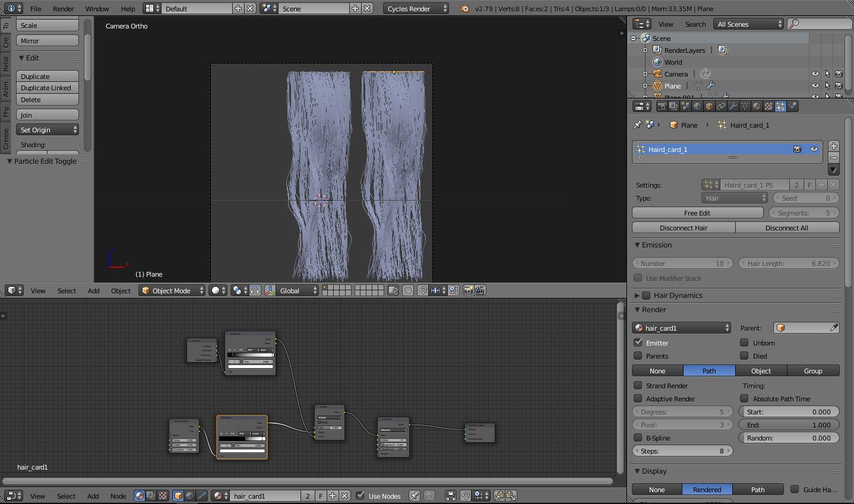Switch to the Material properties tab icon

[757, 106]
